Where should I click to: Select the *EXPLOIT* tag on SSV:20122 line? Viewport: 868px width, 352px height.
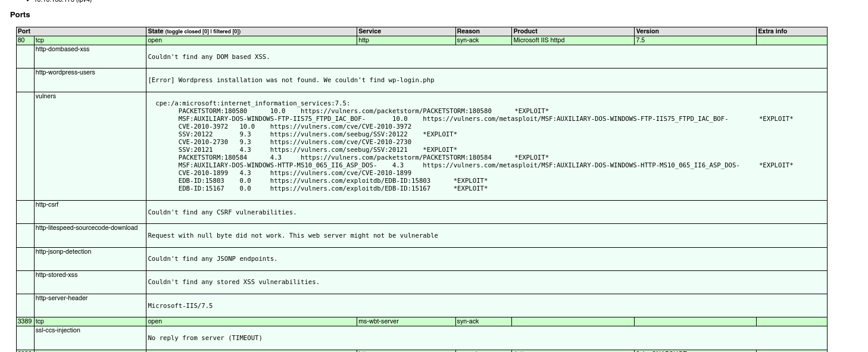click(x=440, y=135)
